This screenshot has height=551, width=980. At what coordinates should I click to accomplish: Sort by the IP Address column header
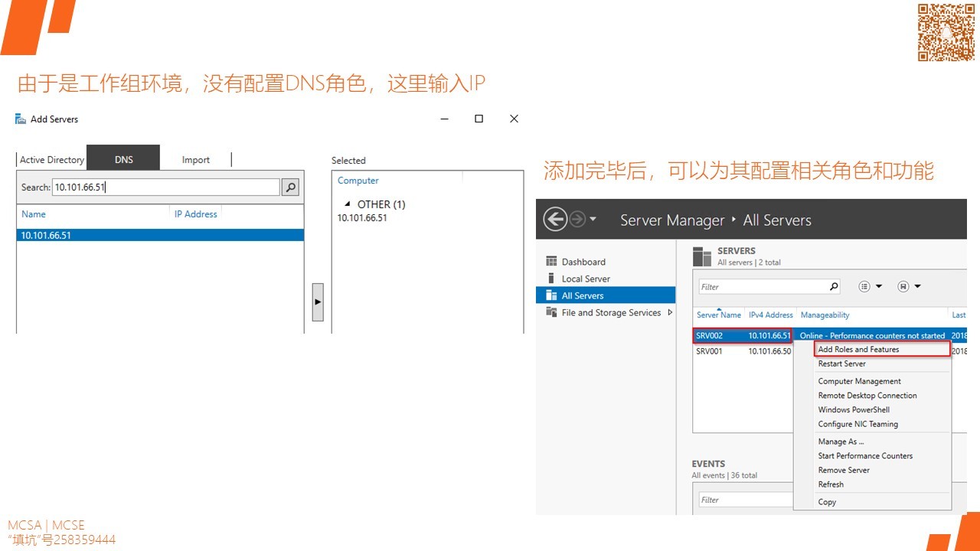point(196,214)
